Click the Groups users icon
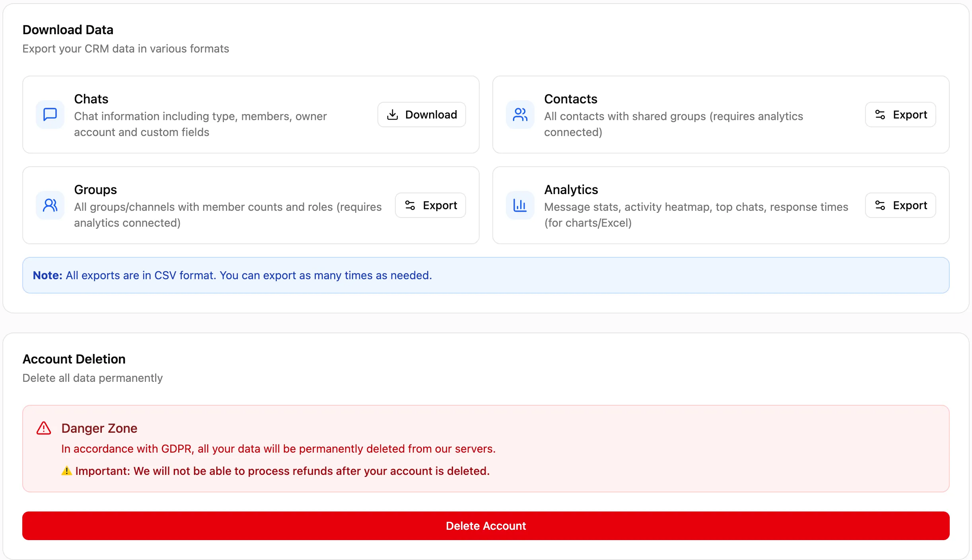The height and width of the screenshot is (560, 972). pos(50,205)
